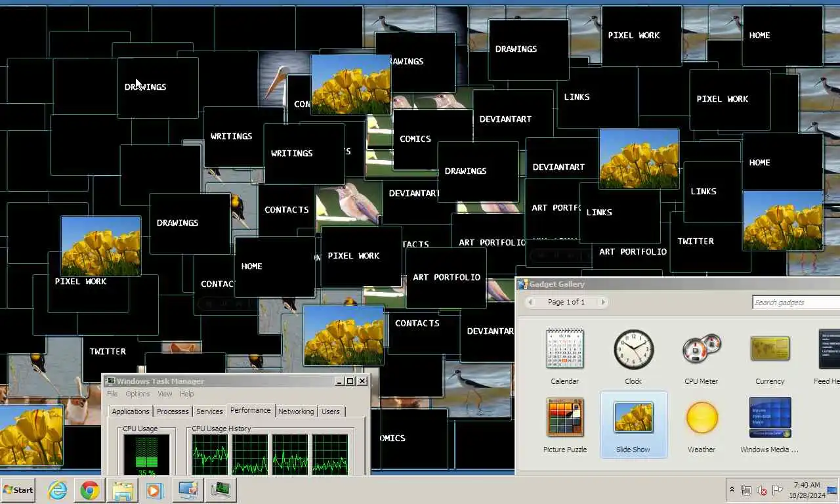Select the CPU Meter gadget

tap(702, 356)
